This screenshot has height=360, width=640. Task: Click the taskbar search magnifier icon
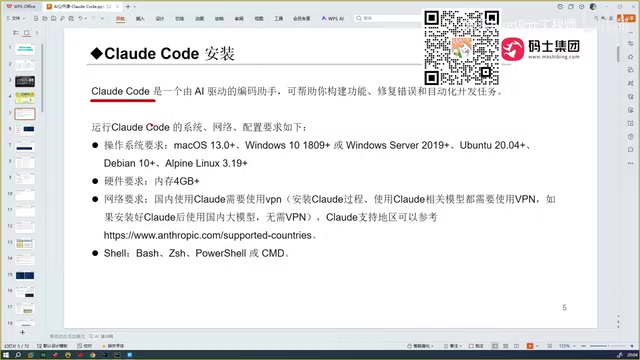[18, 355]
